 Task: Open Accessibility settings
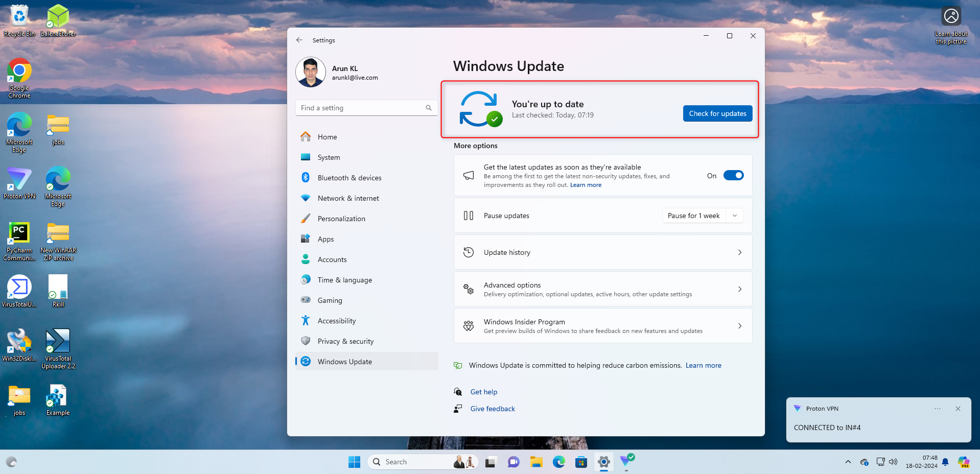pyautogui.click(x=366, y=321)
